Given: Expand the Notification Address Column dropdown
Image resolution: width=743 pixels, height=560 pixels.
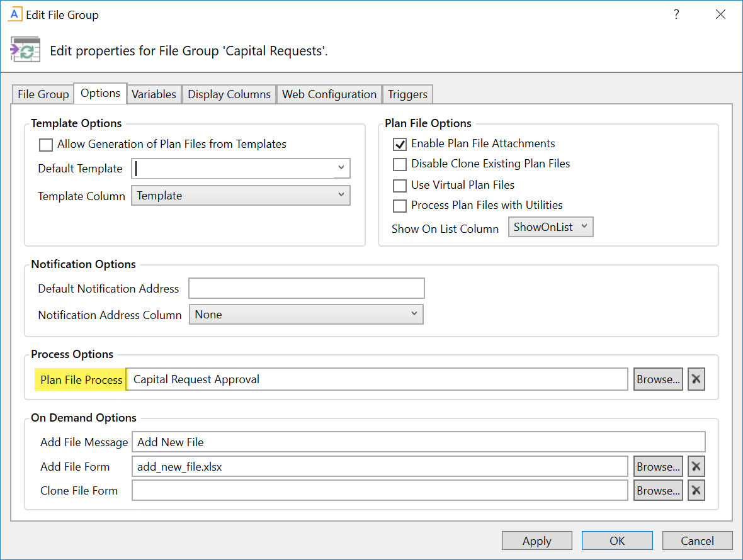Looking at the screenshot, I should [x=414, y=314].
